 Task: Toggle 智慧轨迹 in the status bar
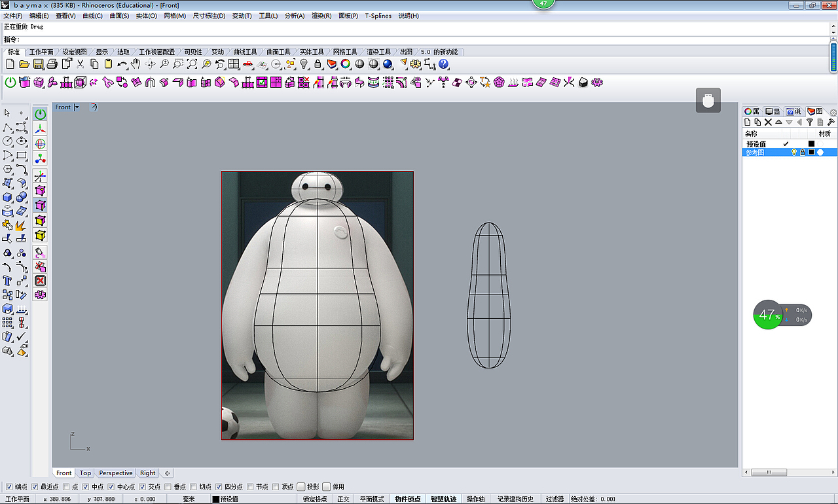click(x=443, y=499)
